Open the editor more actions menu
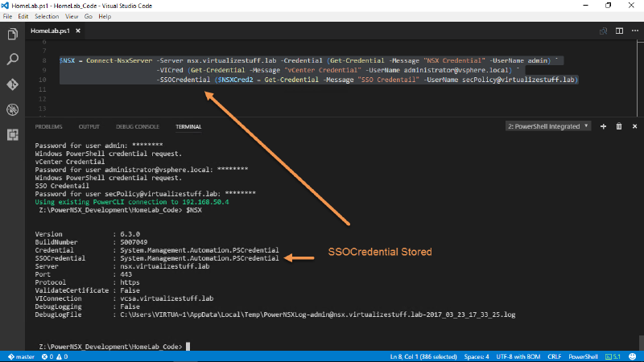 click(634, 31)
